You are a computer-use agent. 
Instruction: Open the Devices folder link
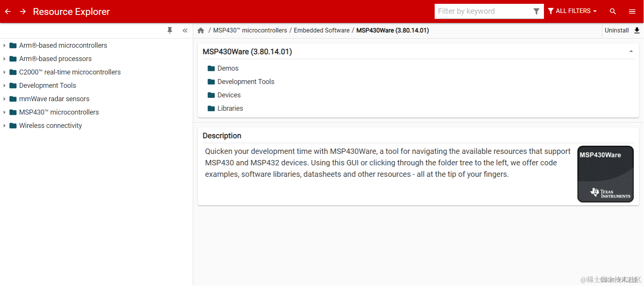[x=229, y=95]
